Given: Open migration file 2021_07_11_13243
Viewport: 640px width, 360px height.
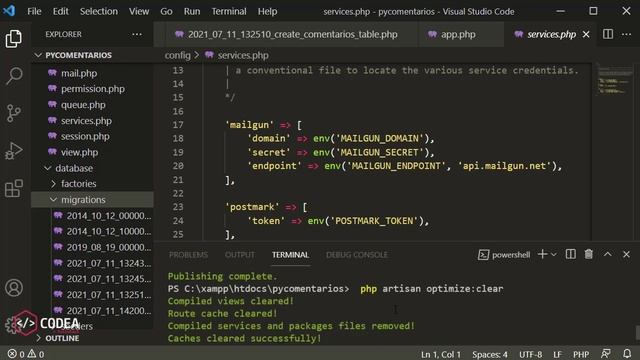Looking at the screenshot, I should (x=92, y=263).
